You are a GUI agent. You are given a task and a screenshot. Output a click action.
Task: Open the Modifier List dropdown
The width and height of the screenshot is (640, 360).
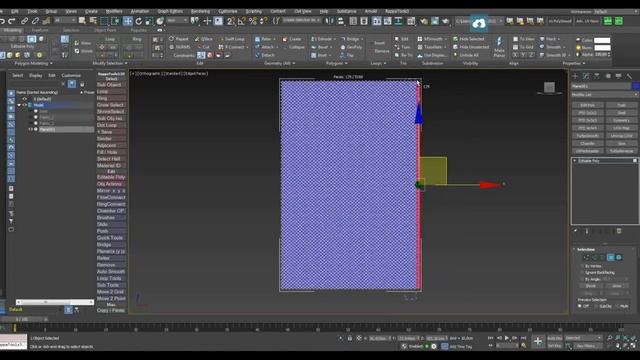[605, 95]
